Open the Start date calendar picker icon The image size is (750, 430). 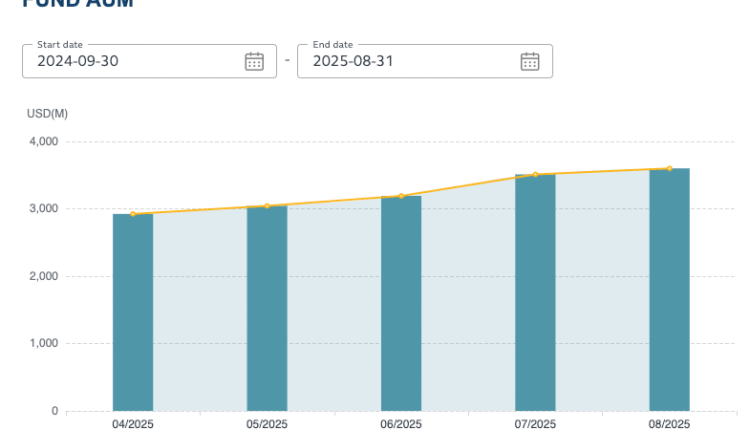point(254,61)
